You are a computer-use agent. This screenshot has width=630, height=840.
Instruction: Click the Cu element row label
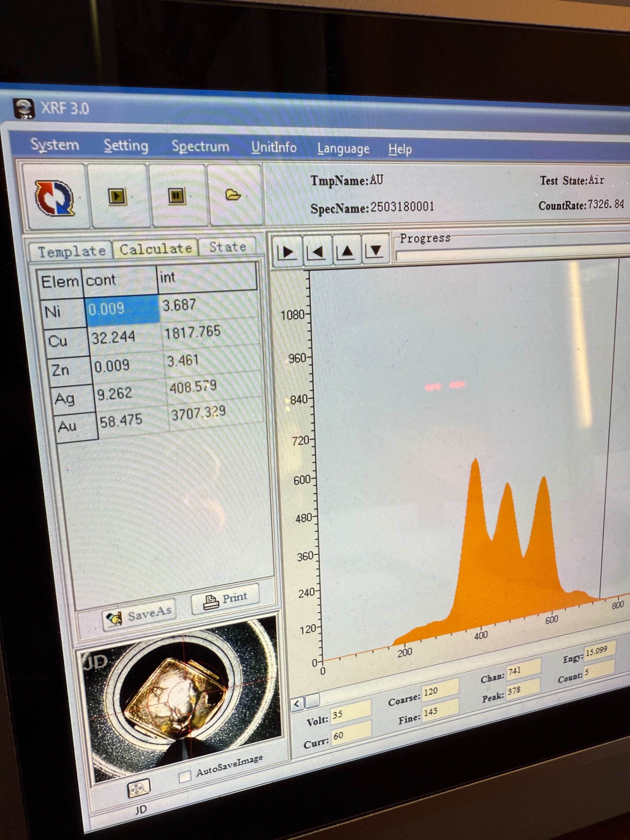click(67, 341)
